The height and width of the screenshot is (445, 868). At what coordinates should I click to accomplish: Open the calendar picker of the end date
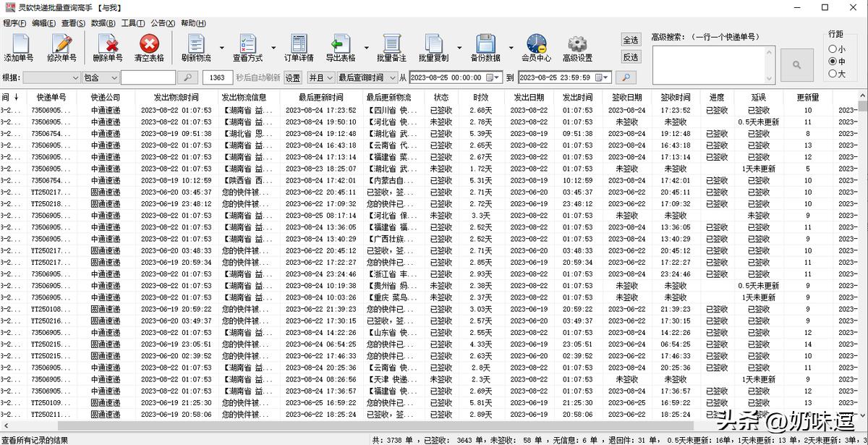click(x=603, y=77)
